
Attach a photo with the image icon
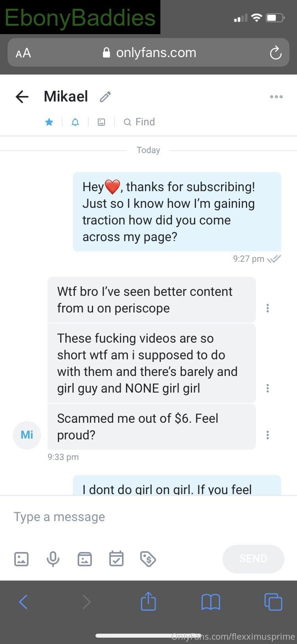(21, 559)
